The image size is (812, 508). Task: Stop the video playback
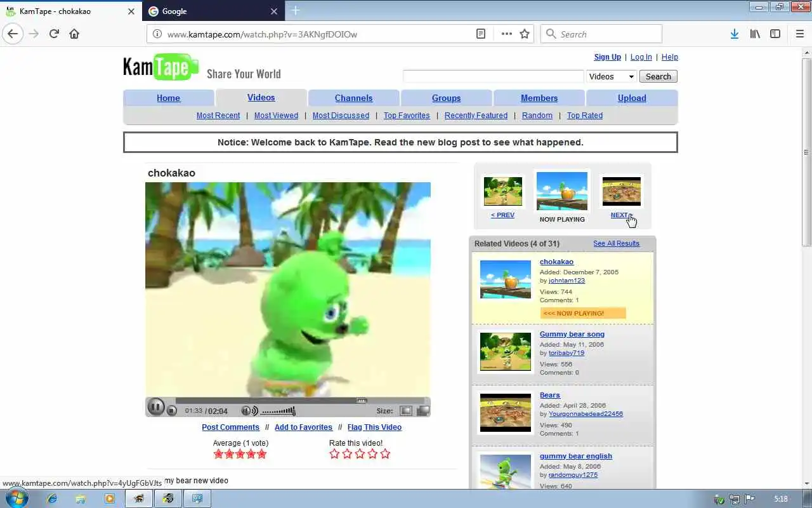[172, 411]
